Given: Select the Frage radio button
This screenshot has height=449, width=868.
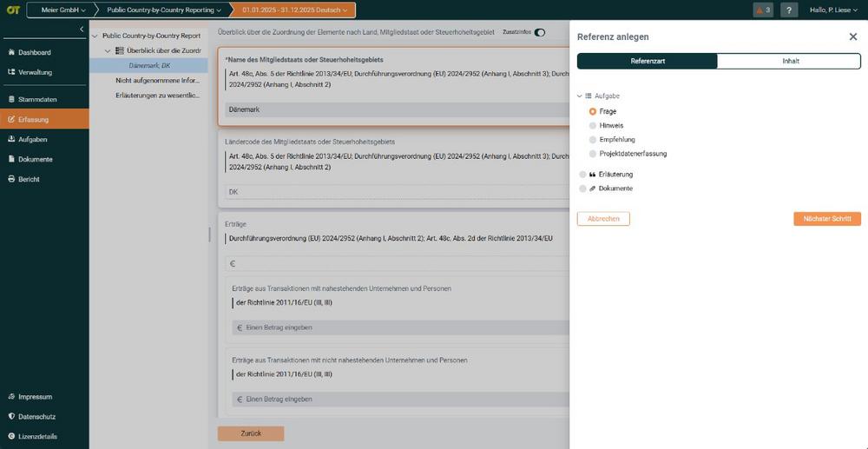Looking at the screenshot, I should [593, 111].
